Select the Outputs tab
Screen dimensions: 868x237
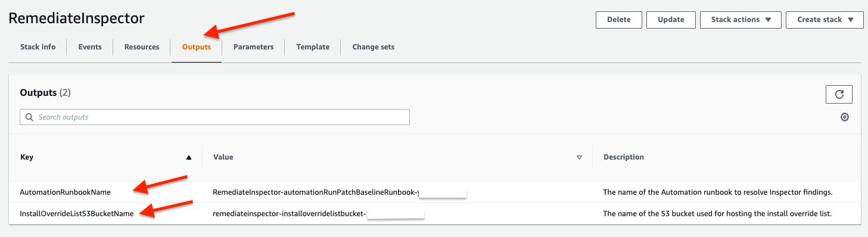tap(197, 47)
